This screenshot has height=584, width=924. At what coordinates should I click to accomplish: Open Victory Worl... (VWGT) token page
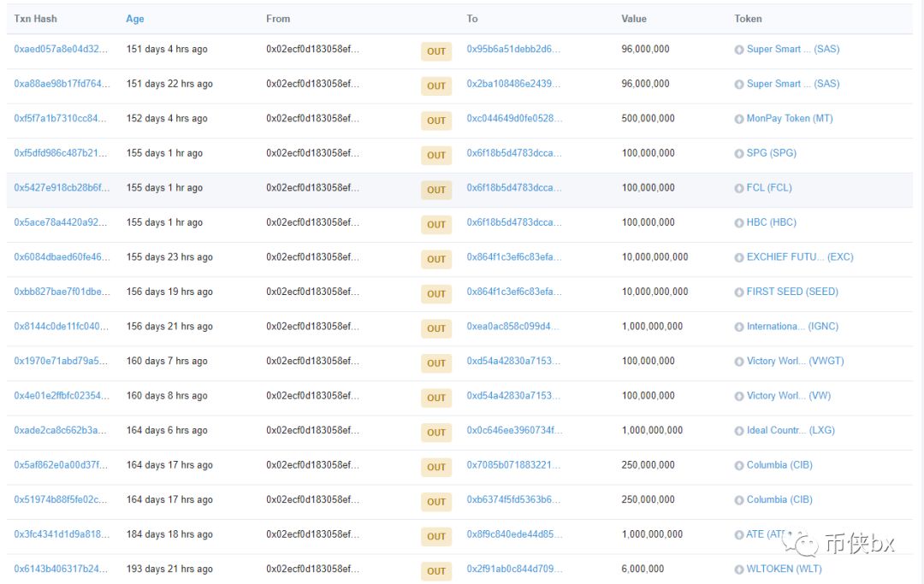[795, 362]
